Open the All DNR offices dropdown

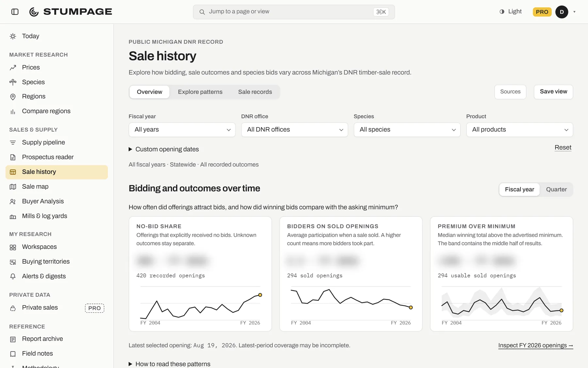pos(295,130)
